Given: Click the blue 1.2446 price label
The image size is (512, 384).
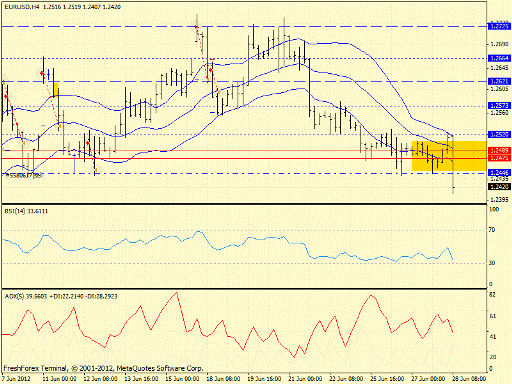Looking at the screenshot, I should (499, 172).
